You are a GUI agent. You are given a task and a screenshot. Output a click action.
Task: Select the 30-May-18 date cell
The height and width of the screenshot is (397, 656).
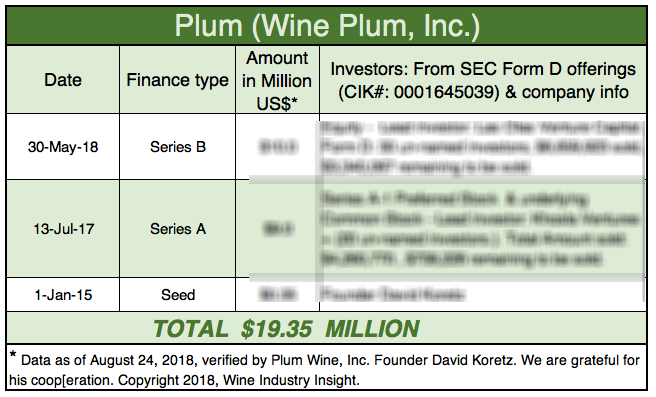click(x=63, y=147)
